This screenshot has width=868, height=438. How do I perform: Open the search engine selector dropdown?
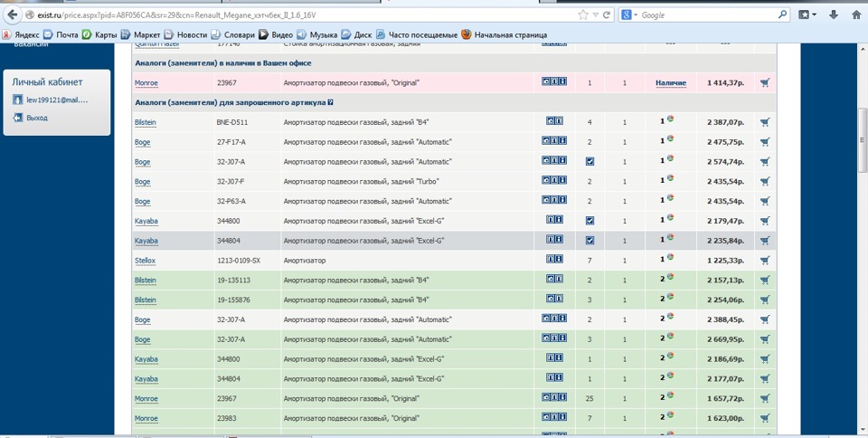click(629, 15)
